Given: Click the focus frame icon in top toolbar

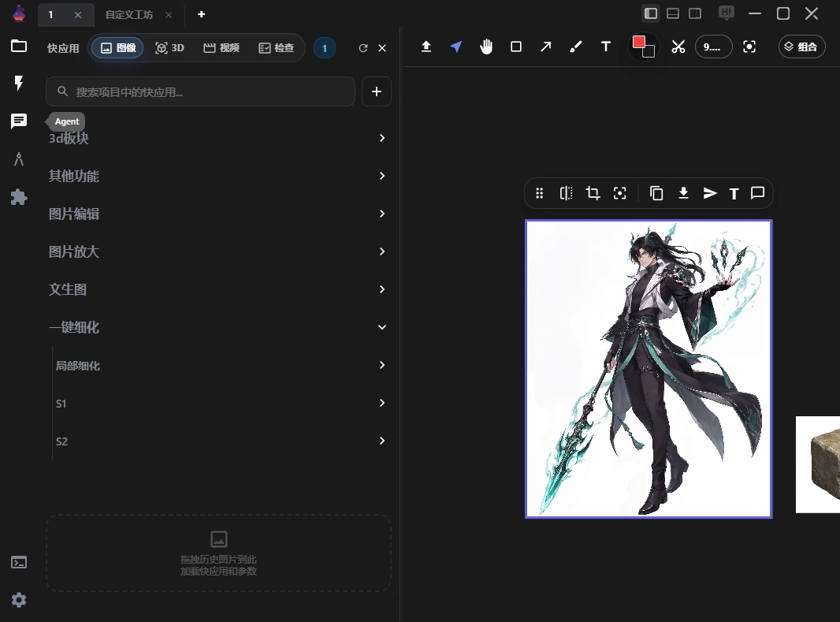Looking at the screenshot, I should pyautogui.click(x=749, y=47).
